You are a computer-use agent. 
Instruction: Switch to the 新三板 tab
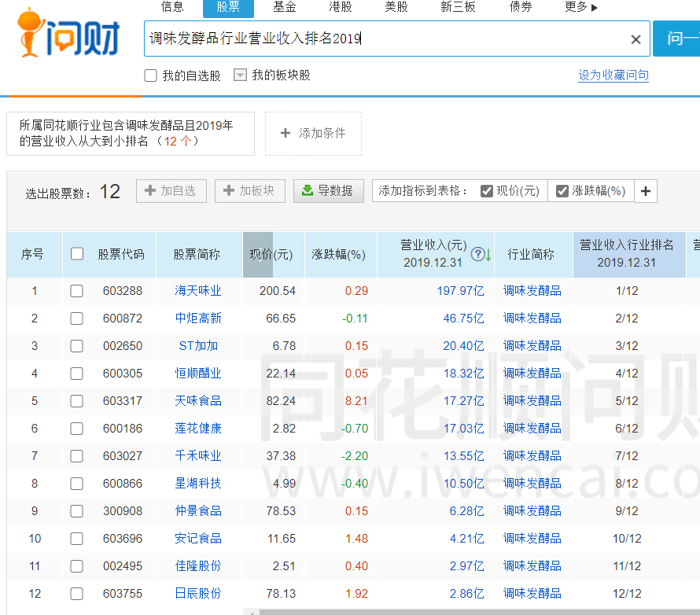(x=458, y=7)
